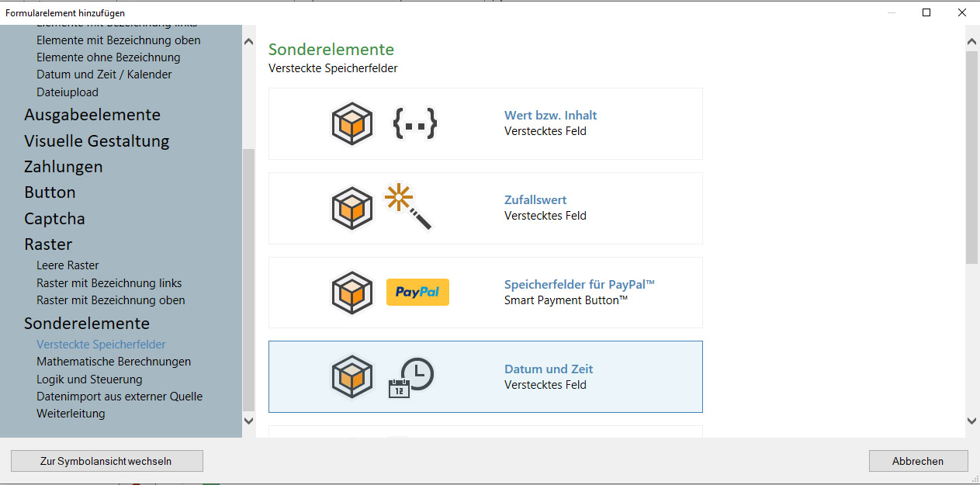Image resolution: width=980 pixels, height=485 pixels.
Task: Click the cube icon beside magic wand
Action: tap(352, 208)
